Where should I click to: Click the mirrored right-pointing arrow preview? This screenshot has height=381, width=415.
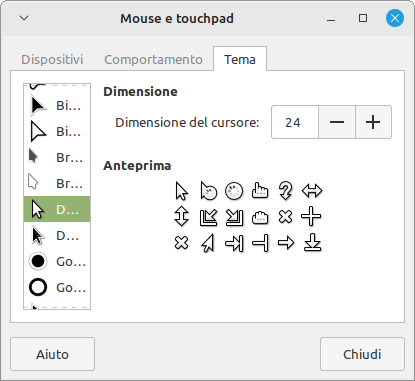208,243
